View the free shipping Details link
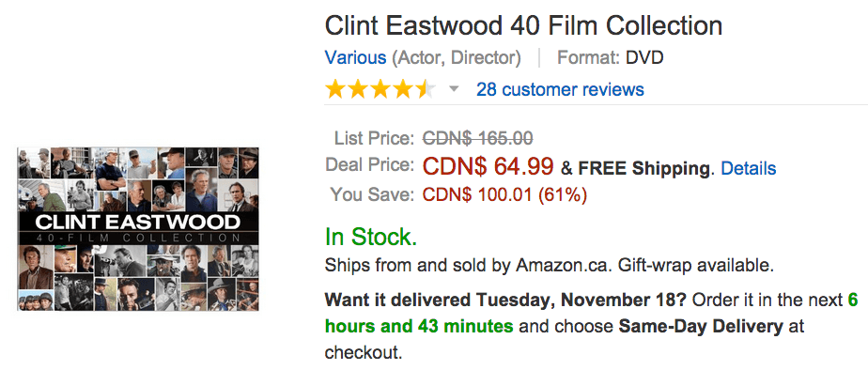 click(x=749, y=168)
